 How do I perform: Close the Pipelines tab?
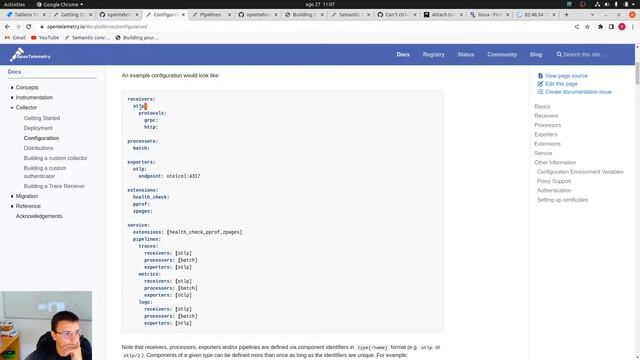click(x=229, y=14)
